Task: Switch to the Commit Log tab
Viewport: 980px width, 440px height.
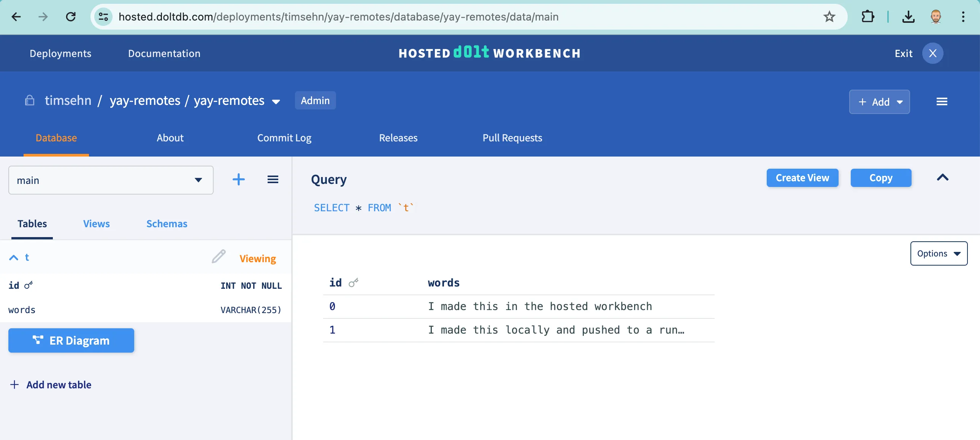Action: click(284, 138)
